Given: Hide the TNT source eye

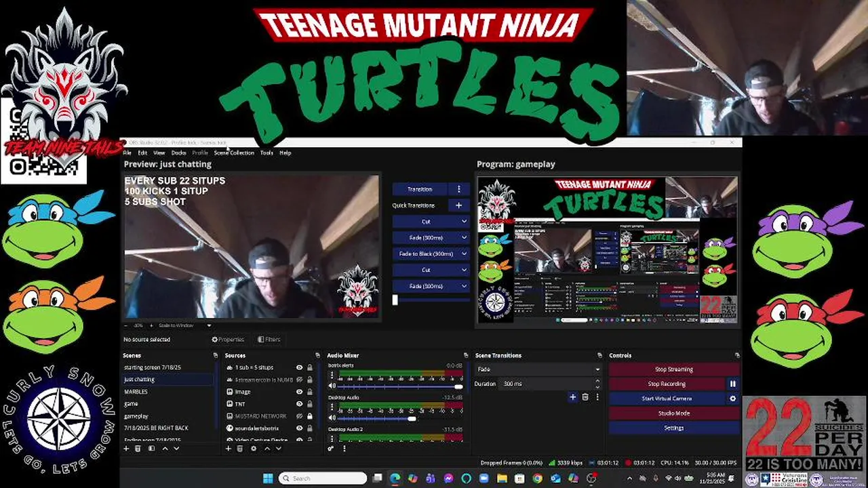Looking at the screenshot, I should click(x=299, y=404).
